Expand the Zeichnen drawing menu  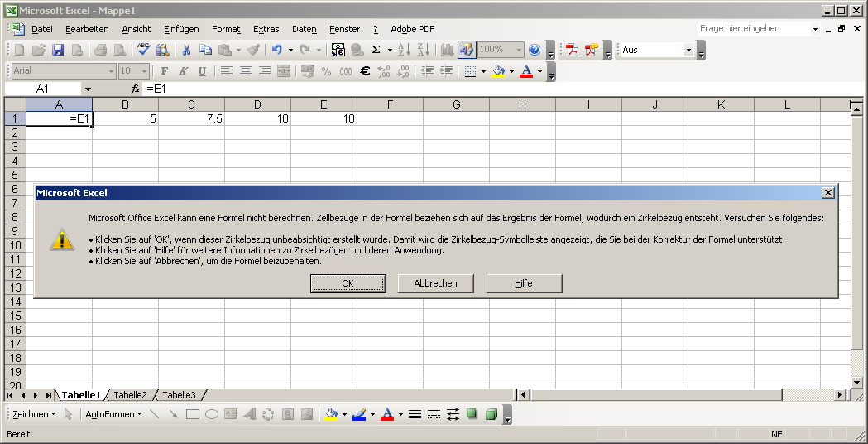click(x=34, y=414)
